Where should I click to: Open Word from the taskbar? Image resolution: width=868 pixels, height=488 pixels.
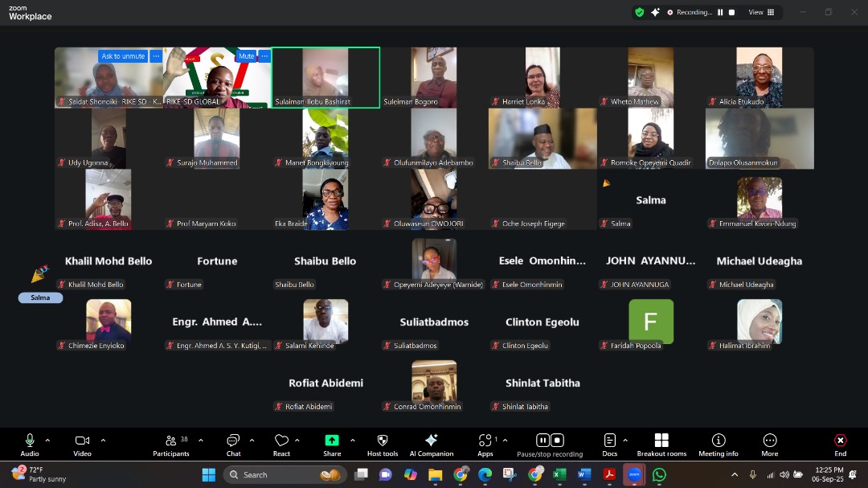coord(584,474)
